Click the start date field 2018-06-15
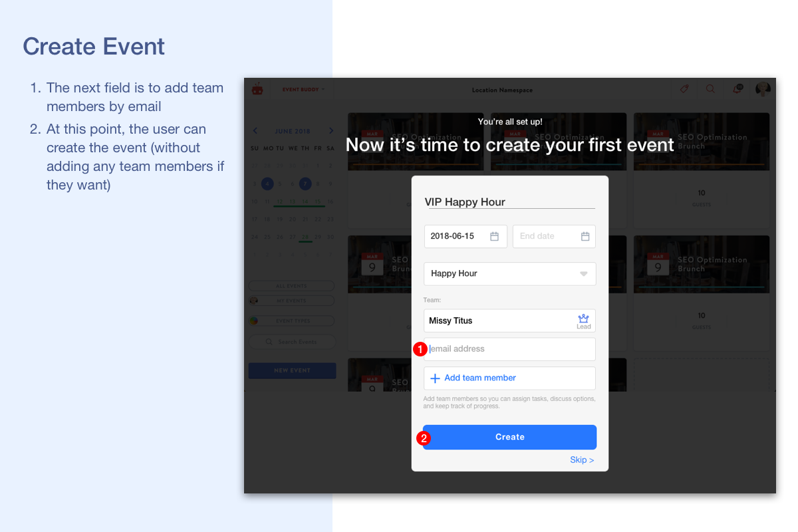 point(465,236)
